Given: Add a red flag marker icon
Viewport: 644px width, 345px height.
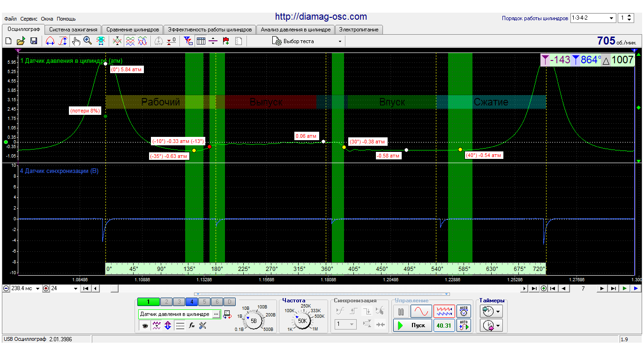Looking at the screenshot, I should tap(226, 41).
